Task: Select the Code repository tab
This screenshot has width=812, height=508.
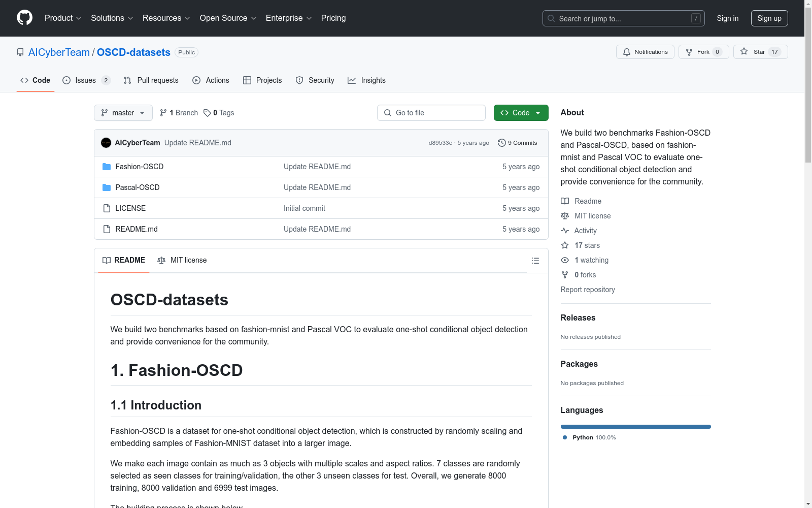Action: (x=35, y=80)
